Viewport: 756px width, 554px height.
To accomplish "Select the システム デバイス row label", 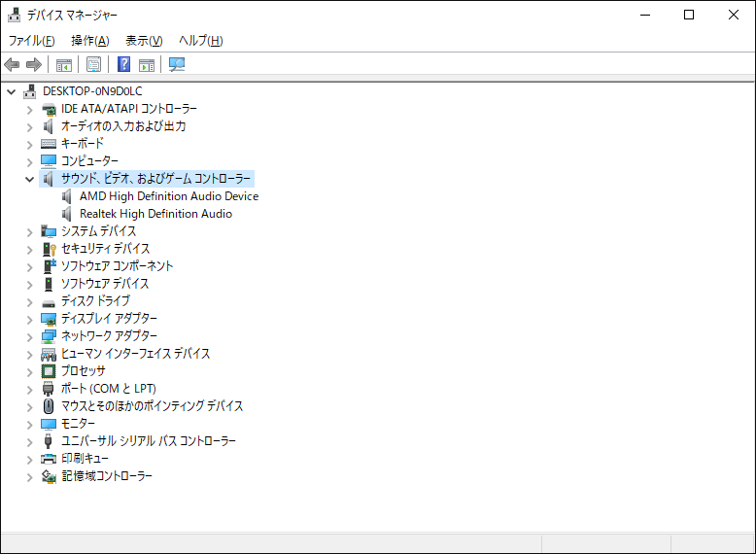I will pyautogui.click(x=98, y=231).
